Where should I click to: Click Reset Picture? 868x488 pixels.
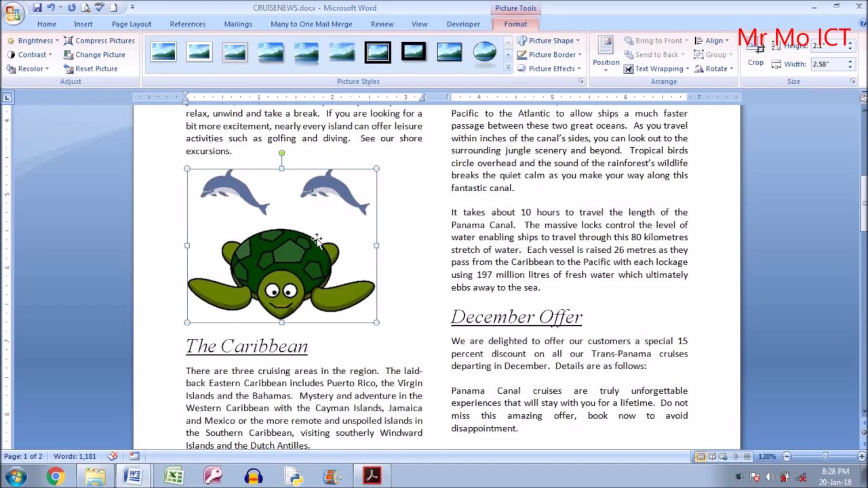(x=91, y=68)
